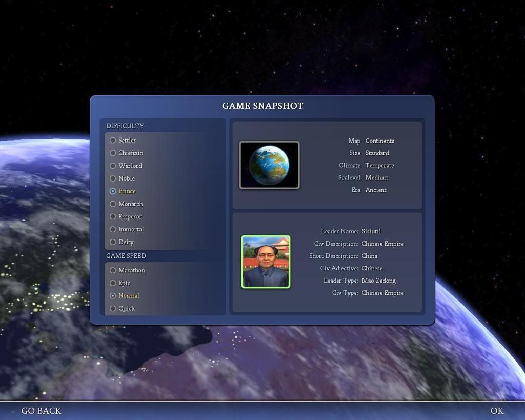Screen dimensions: 525x420
Task: Confirm settings with the OK button
Action: click(497, 411)
